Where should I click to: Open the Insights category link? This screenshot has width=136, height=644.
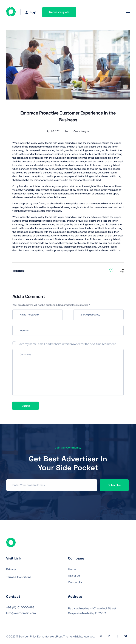tap(85, 131)
